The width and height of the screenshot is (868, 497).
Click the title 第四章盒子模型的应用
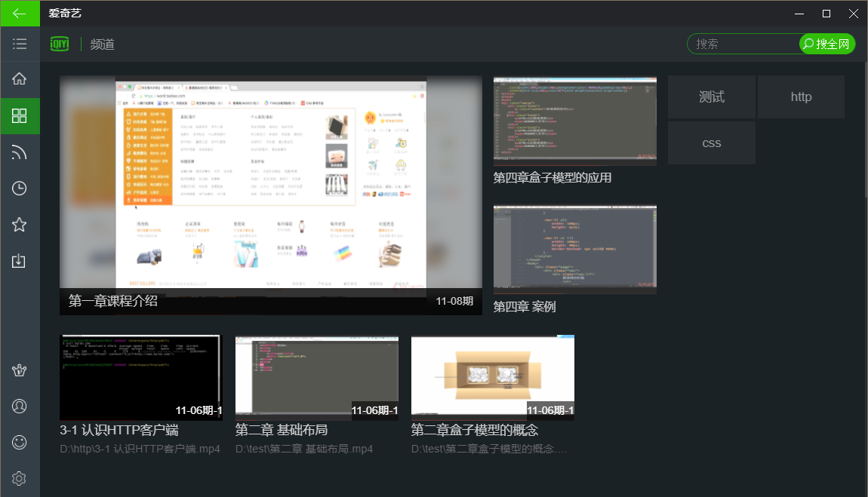coord(553,178)
